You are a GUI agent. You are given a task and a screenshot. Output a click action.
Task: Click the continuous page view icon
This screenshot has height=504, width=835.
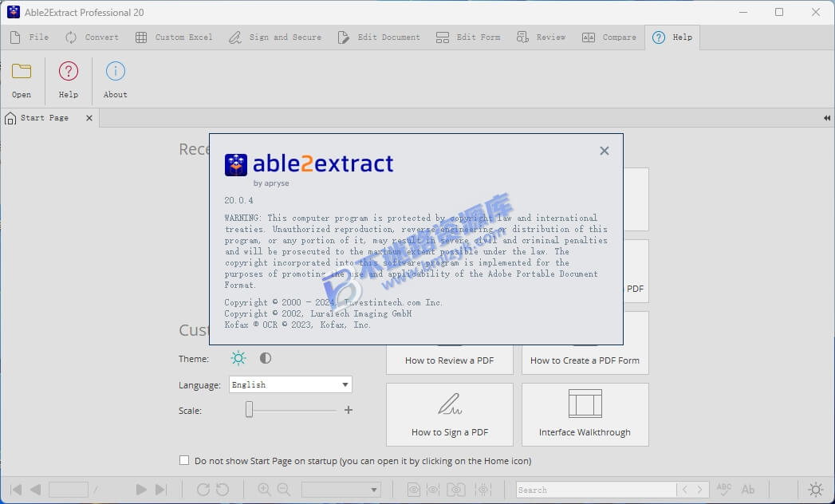click(x=433, y=490)
